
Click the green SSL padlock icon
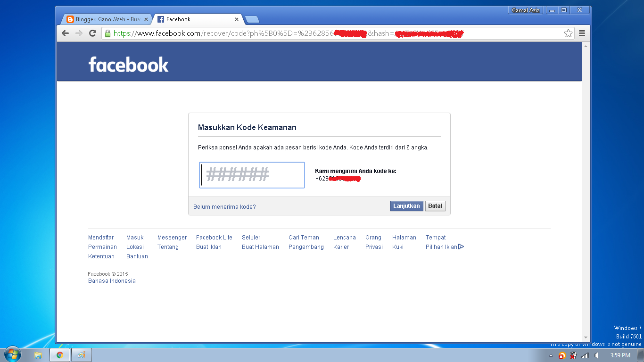click(x=108, y=33)
